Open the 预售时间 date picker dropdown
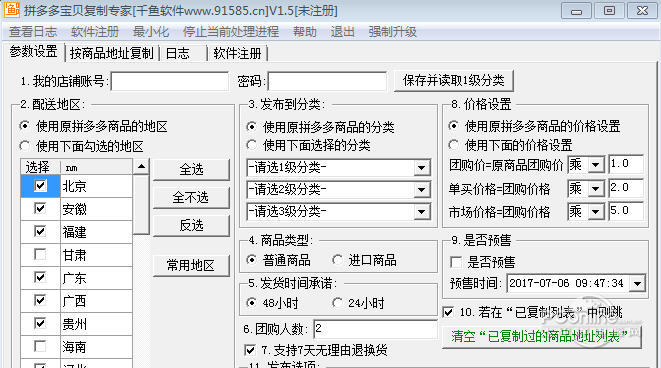Screen dimensions: 661x368 pyautogui.click(x=637, y=283)
